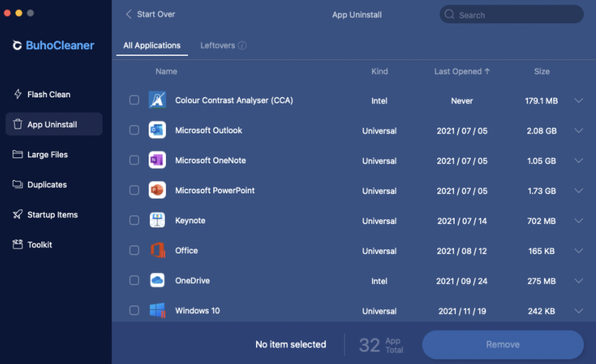The image size is (596, 364).
Task: Switch to the All Applications tab
Action: click(151, 45)
